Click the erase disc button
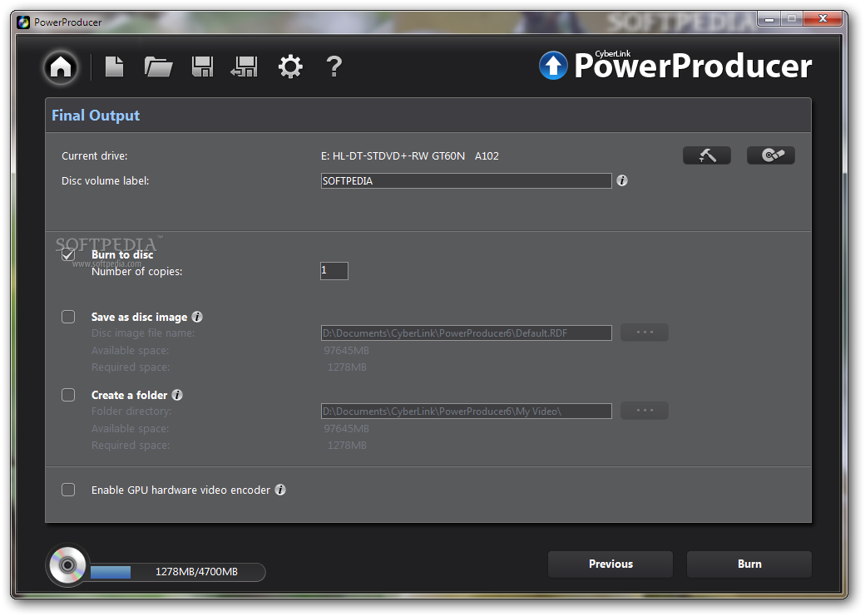This screenshot has height=616, width=865. (771, 155)
